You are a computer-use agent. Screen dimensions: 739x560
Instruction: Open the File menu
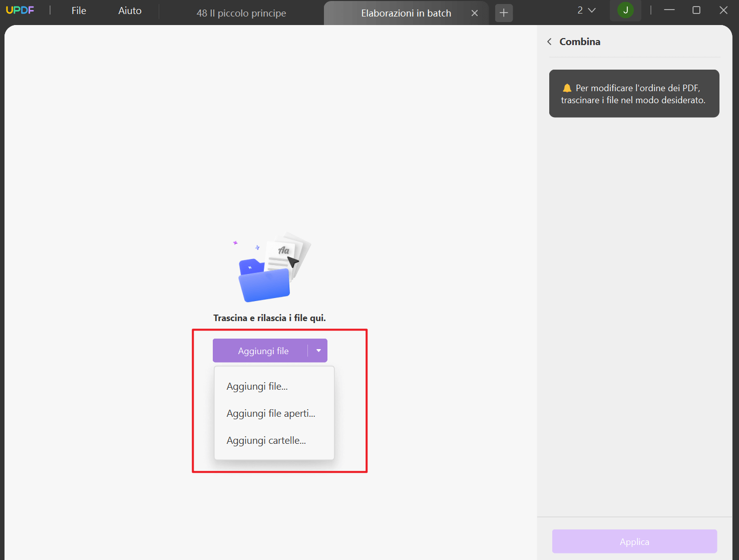79,11
